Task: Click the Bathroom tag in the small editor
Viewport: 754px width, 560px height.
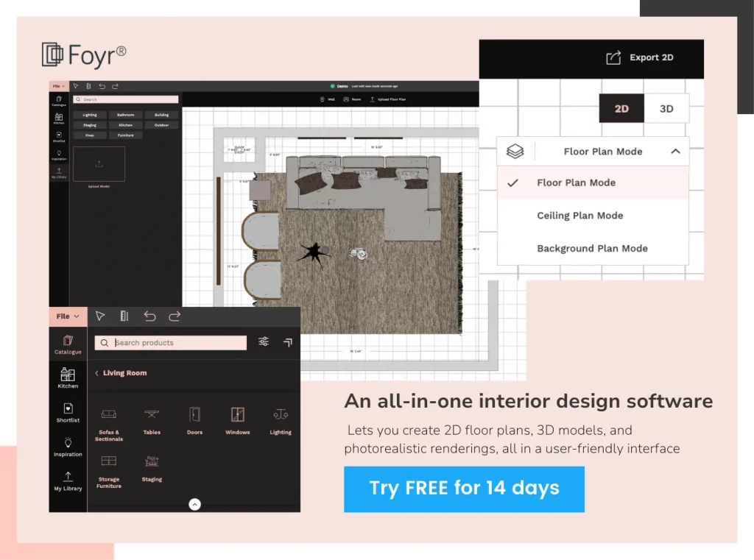Action: click(125, 115)
